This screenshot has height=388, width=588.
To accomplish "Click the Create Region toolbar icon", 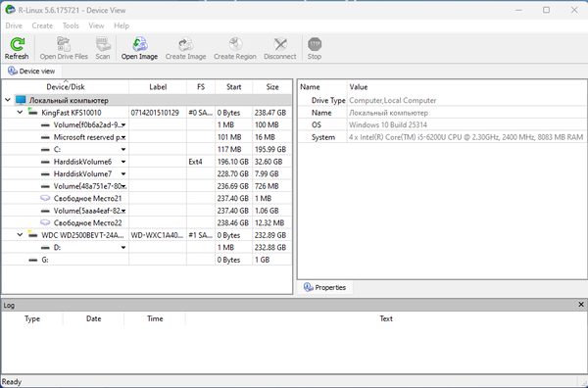I will coord(235,44).
